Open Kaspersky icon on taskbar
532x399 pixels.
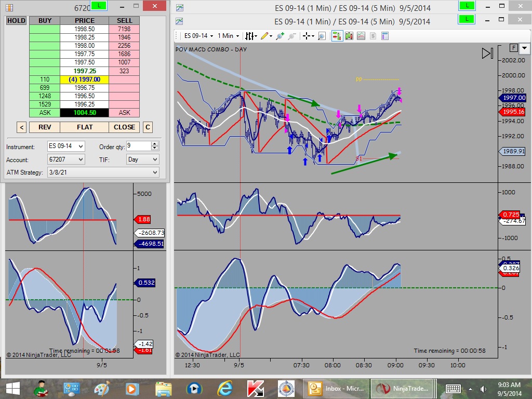point(256,389)
